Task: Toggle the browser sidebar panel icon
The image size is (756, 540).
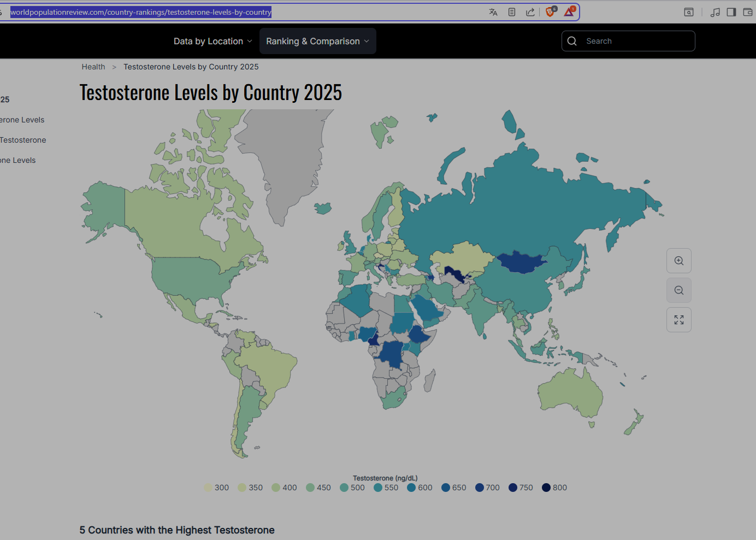Action: [731, 12]
